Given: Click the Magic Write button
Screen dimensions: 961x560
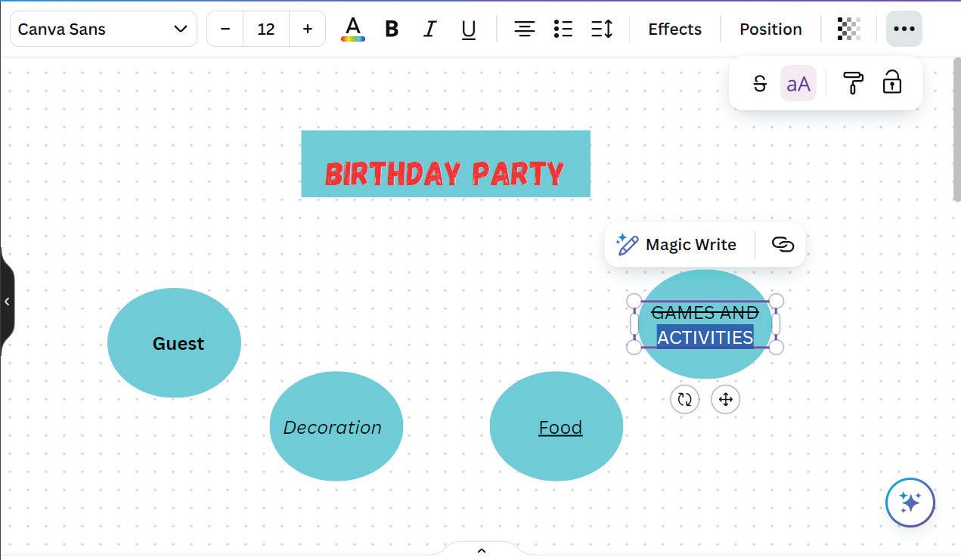Looking at the screenshot, I should coord(676,244).
